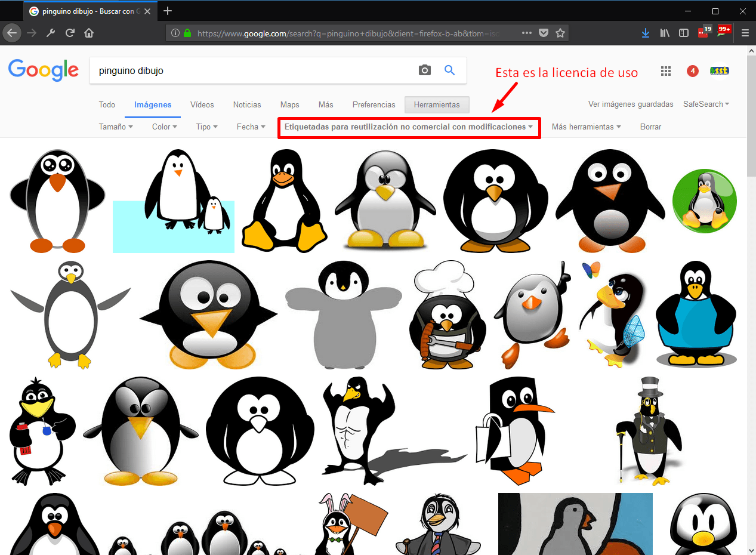Switch to the Noticias tab
The height and width of the screenshot is (555, 756).
247,104
